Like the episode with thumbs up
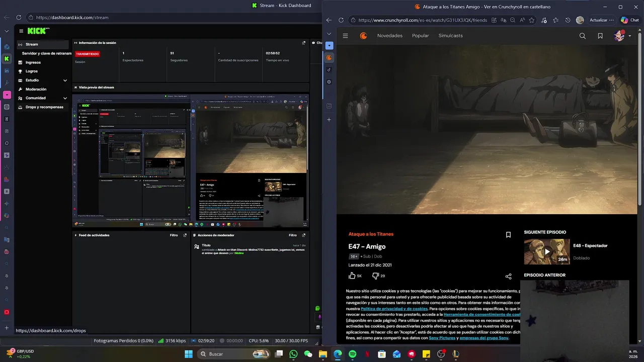The width and height of the screenshot is (644, 362). click(x=352, y=276)
